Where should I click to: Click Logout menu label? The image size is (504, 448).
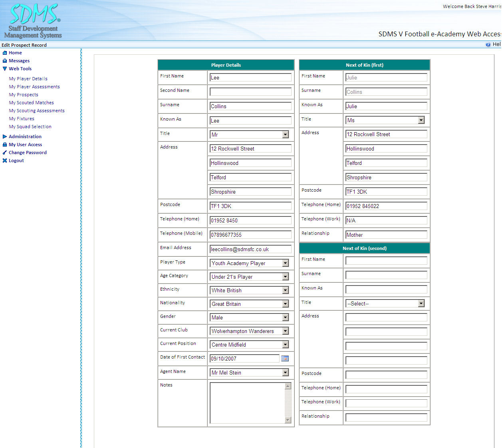[16, 161]
